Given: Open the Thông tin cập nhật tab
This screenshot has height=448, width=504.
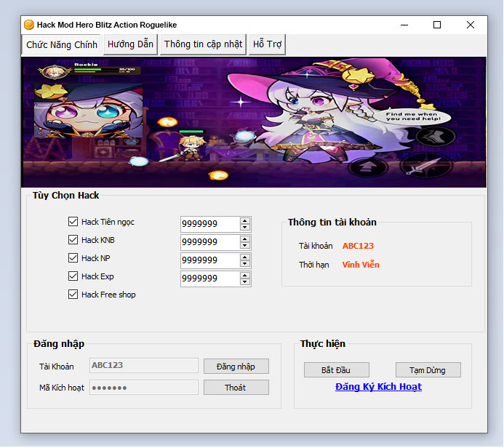Looking at the screenshot, I should (203, 44).
